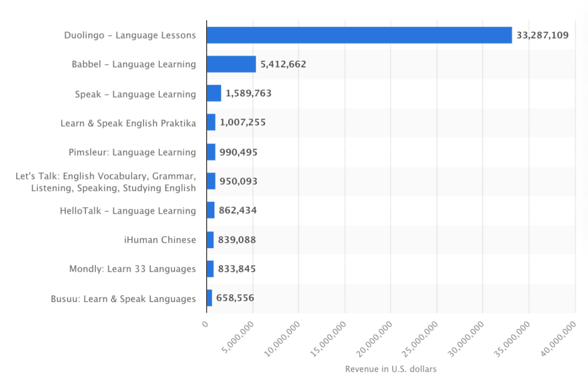Click the axis tick label 10,000,000

click(x=282, y=339)
